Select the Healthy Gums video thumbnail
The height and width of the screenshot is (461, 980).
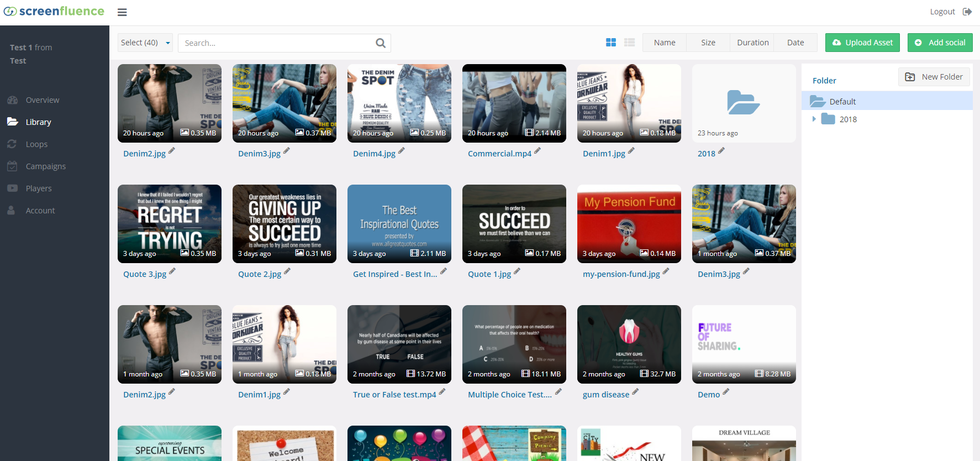pyautogui.click(x=629, y=344)
